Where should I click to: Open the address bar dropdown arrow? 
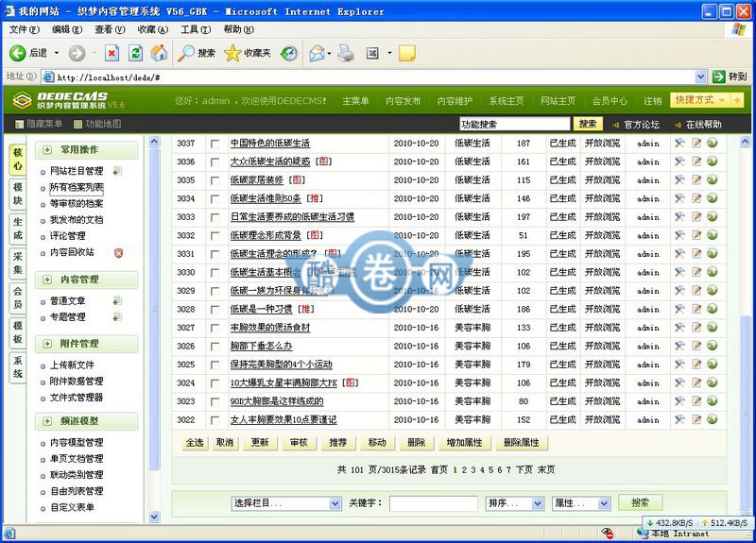click(700, 76)
